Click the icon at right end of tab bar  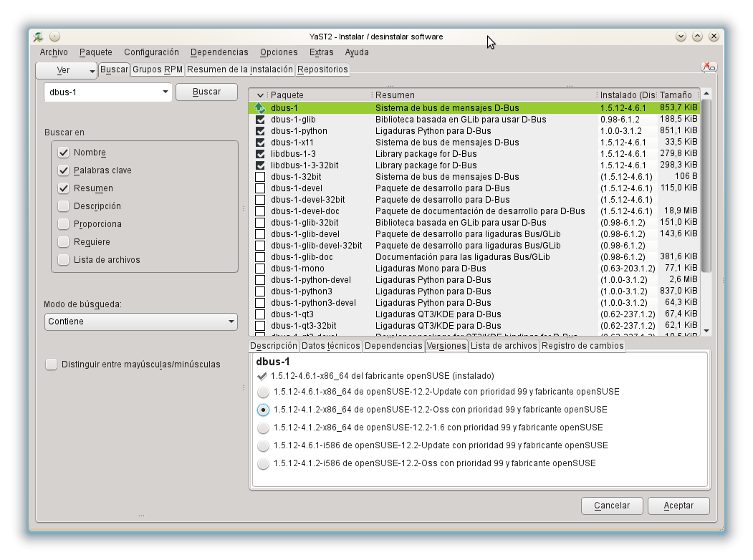point(709,67)
